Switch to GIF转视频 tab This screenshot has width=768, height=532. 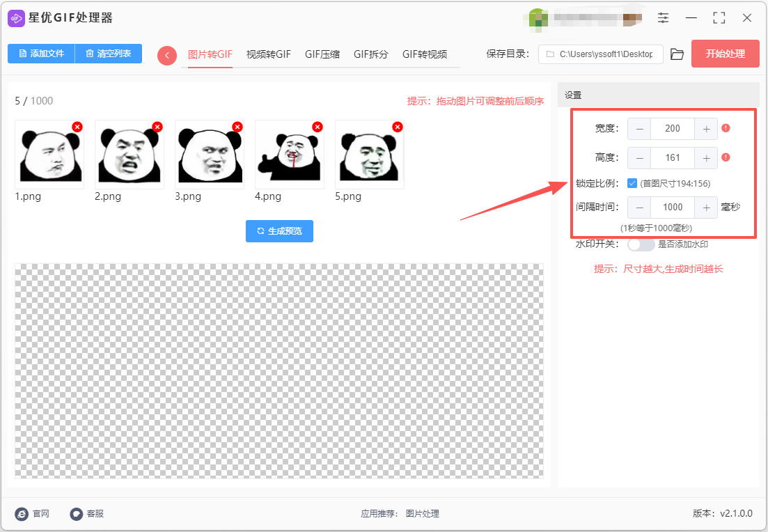(x=425, y=54)
